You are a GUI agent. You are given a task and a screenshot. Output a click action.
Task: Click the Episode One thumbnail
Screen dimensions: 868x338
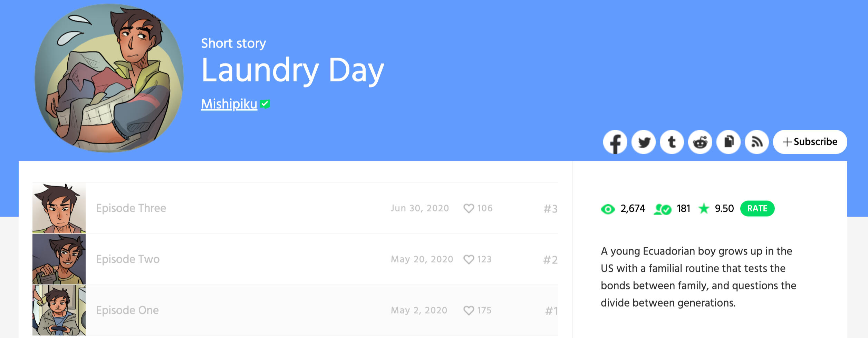coord(59,310)
